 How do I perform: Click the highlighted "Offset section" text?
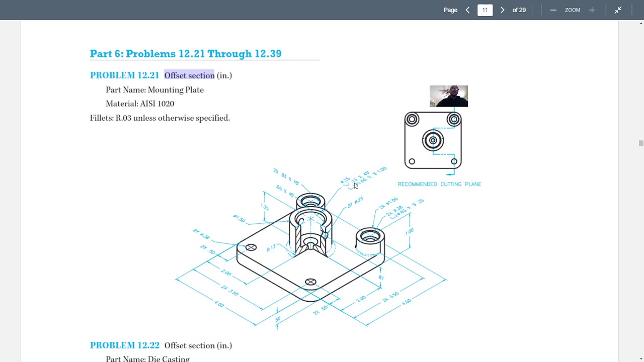click(x=189, y=75)
